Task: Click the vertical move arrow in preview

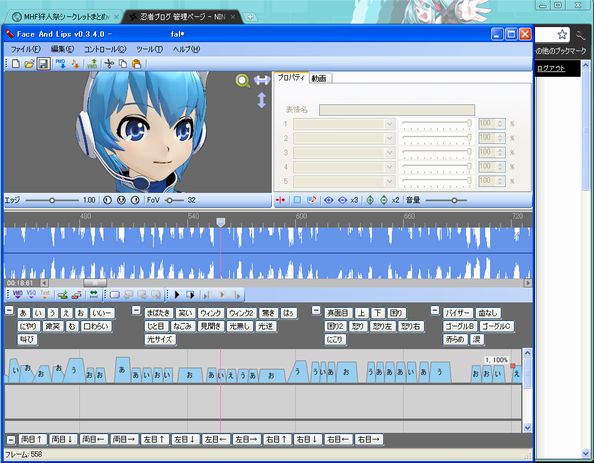Action: (x=262, y=100)
